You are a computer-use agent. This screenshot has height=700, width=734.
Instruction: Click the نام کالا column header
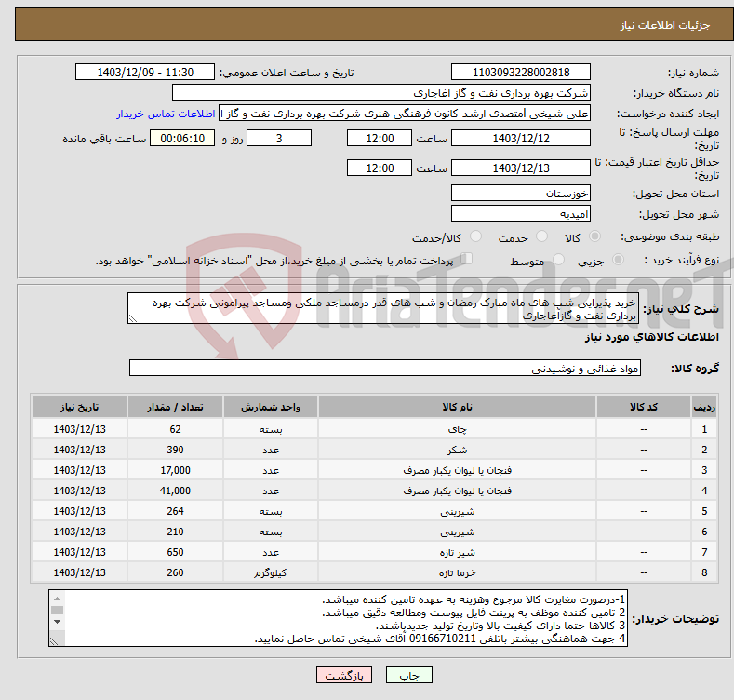point(457,407)
